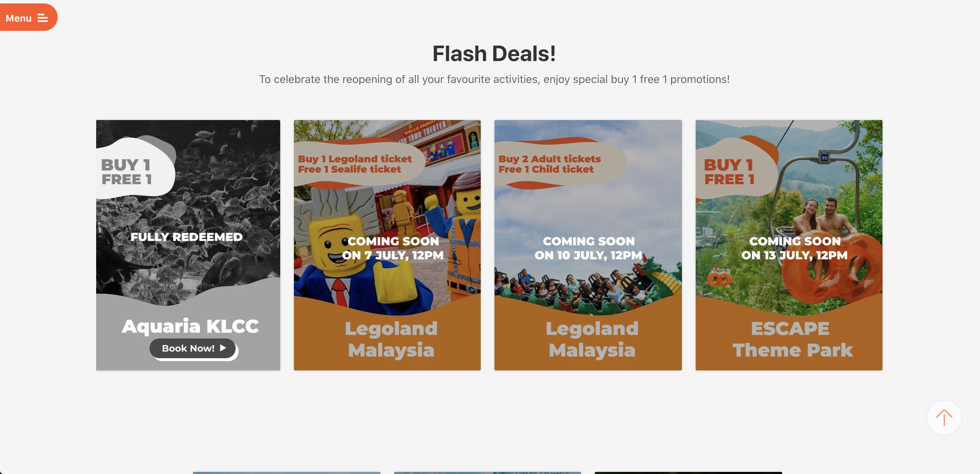Click the ESCAPE Theme Park title text
This screenshot has height=474, width=980.
pyautogui.click(x=793, y=339)
